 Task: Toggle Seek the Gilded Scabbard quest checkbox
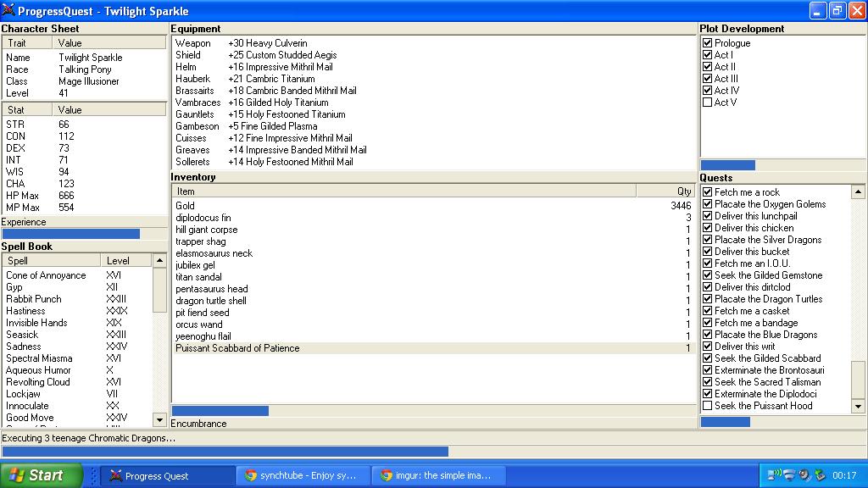708,358
